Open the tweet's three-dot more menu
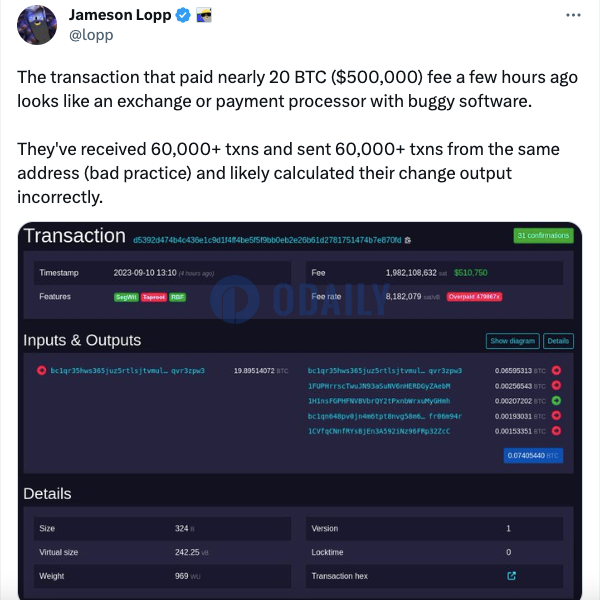Viewport: 600px width, 600px height. (x=573, y=15)
